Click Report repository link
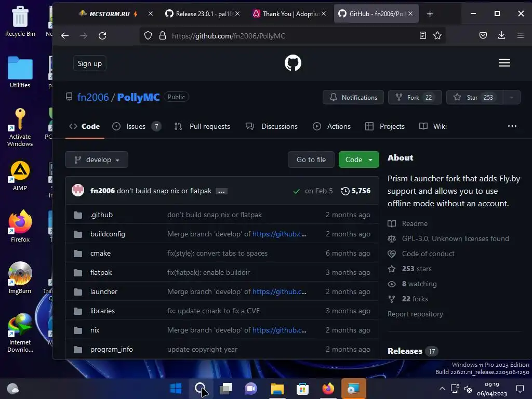Screen dimensions: 532x399 pyautogui.click(x=415, y=314)
